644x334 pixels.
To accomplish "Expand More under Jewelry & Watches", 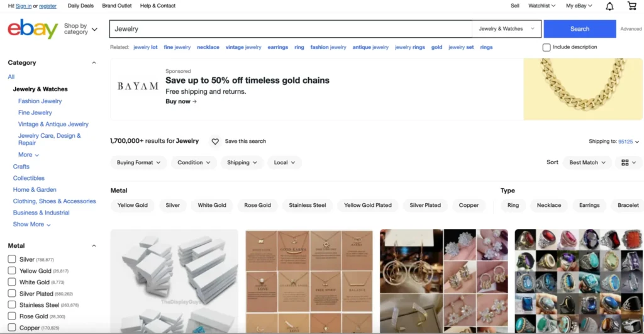I will (28, 155).
